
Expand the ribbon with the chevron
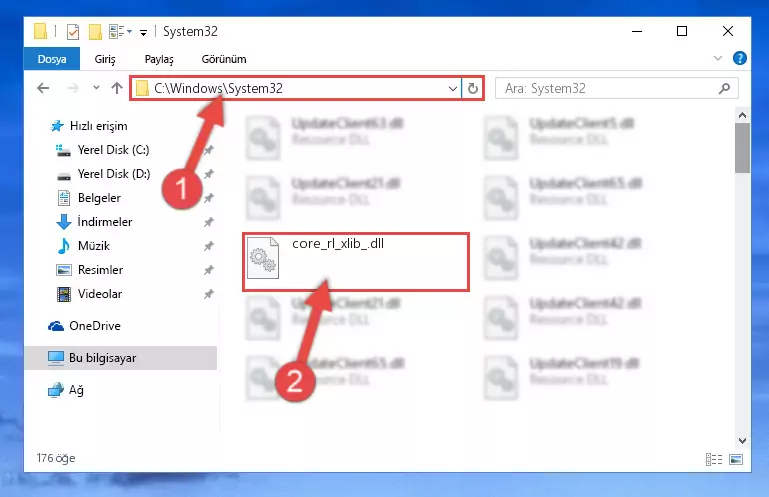[718, 58]
